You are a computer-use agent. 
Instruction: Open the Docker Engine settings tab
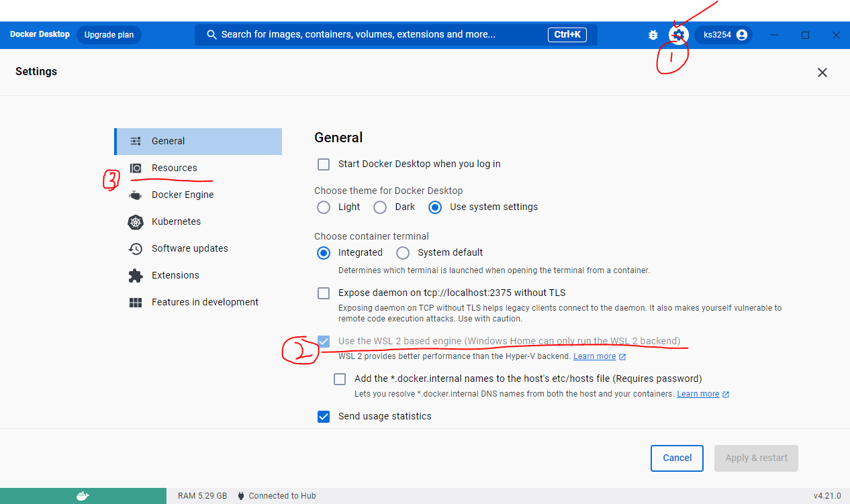[x=198, y=195]
